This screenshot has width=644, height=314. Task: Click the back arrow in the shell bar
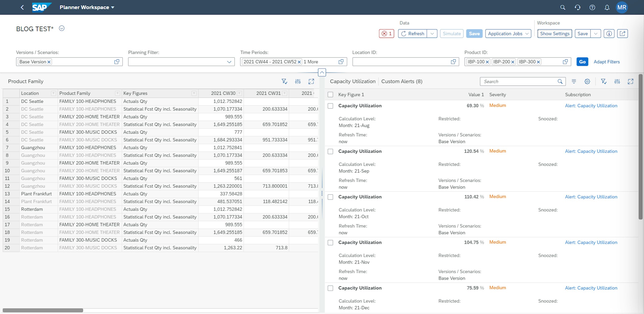coord(22,7)
